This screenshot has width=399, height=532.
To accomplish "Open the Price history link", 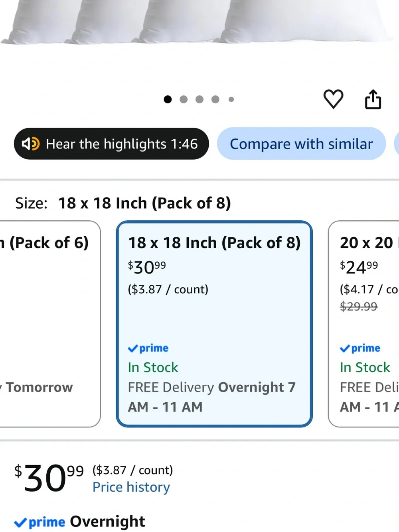I will coord(131,487).
